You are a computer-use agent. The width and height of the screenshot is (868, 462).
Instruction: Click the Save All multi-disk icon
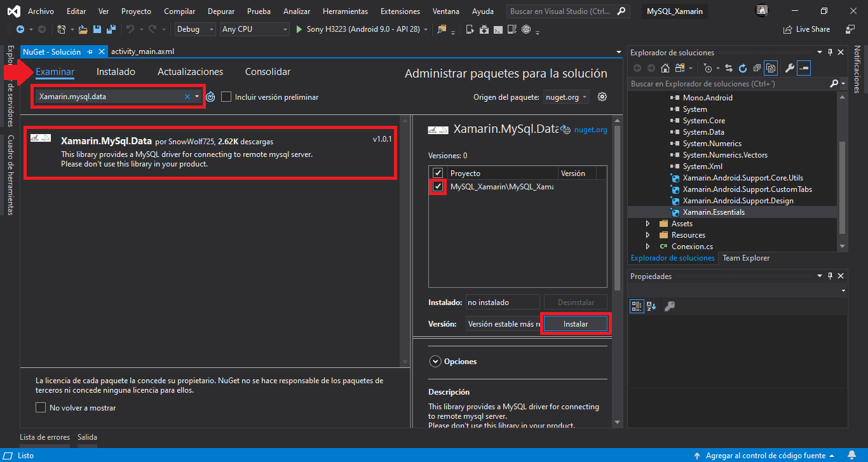(x=111, y=29)
